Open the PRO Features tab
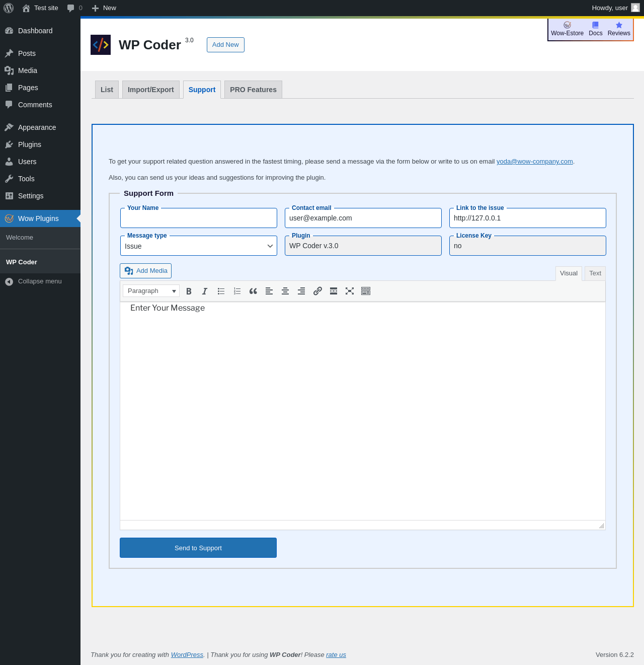 253,90
